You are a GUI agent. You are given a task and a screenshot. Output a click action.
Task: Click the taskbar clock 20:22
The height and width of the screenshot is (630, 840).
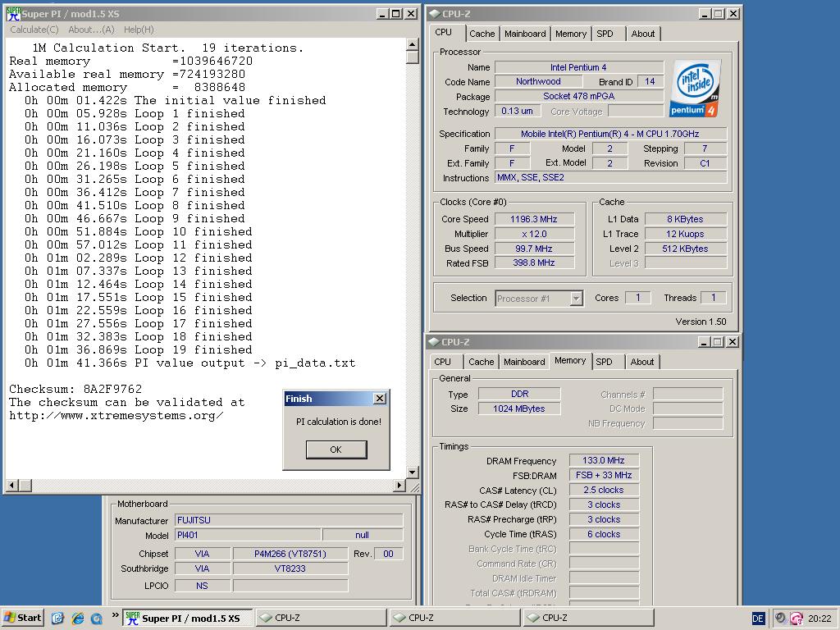pyautogui.click(x=819, y=619)
